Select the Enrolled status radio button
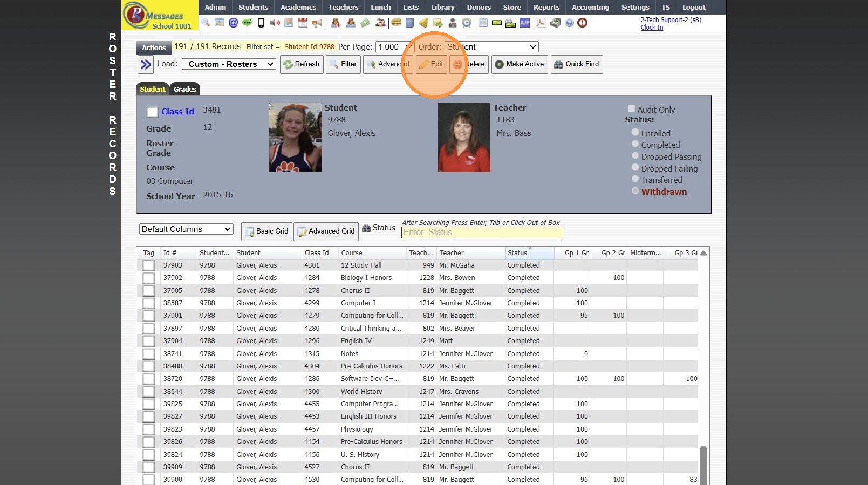Viewport: 868px width, 485px height. (x=635, y=132)
